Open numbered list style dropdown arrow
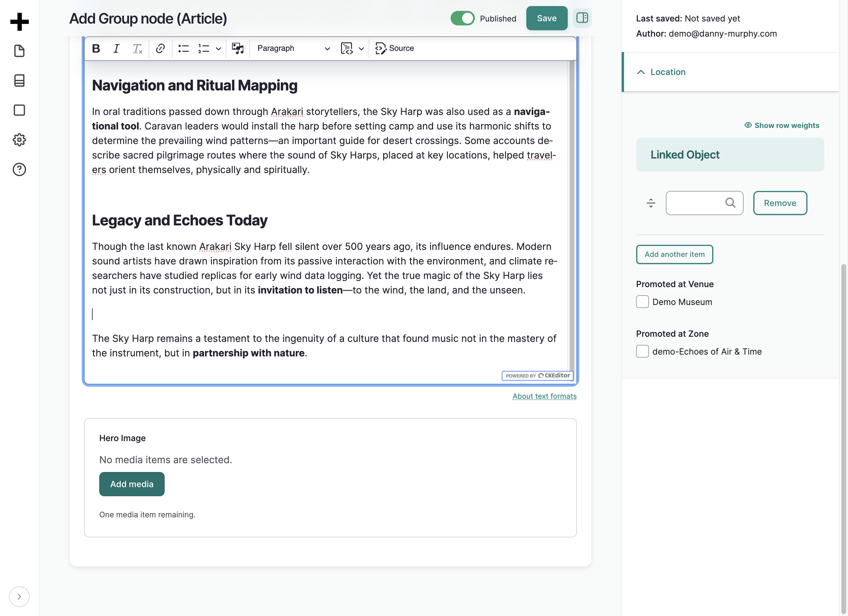Viewport: 848px width, 616px height. click(x=219, y=49)
